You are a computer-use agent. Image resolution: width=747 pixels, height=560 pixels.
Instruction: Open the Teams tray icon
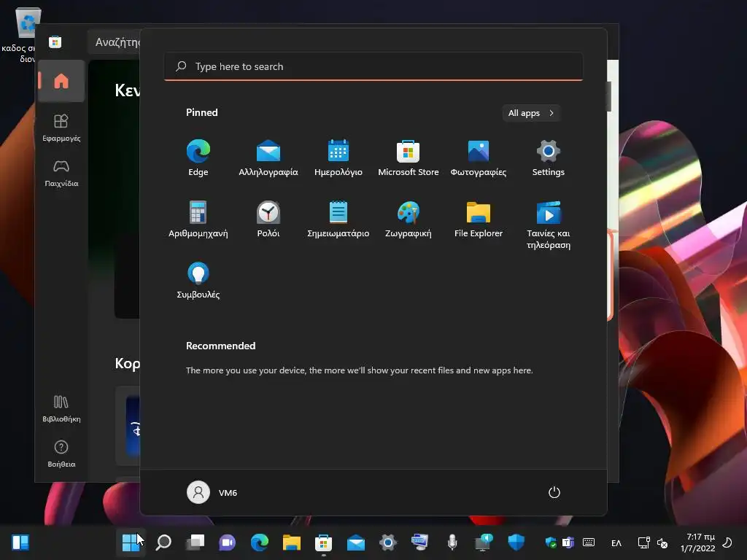(x=568, y=542)
